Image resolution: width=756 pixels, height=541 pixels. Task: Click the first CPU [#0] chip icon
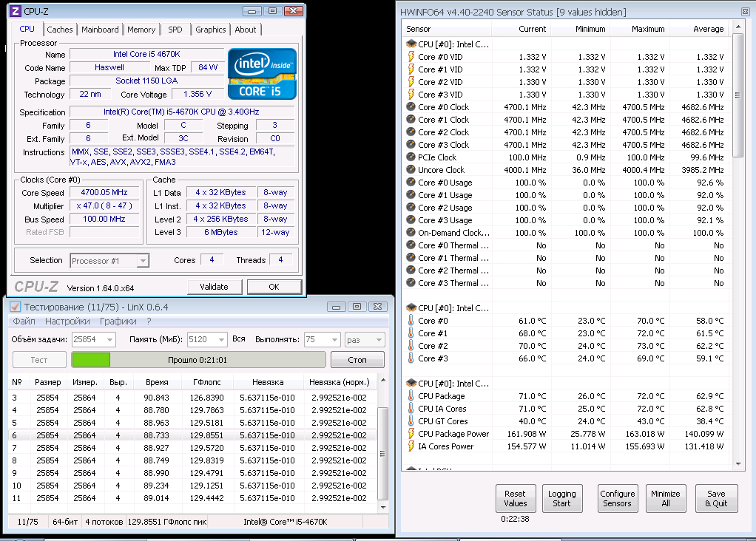point(411,44)
